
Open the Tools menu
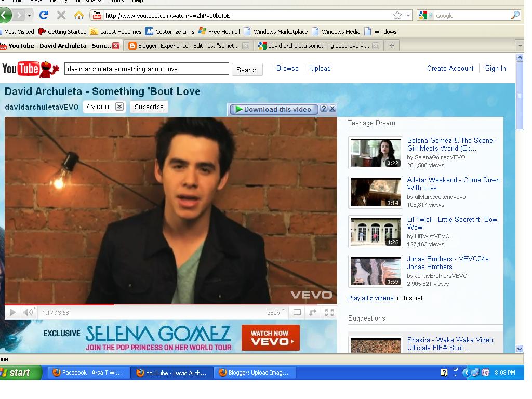[117, 2]
